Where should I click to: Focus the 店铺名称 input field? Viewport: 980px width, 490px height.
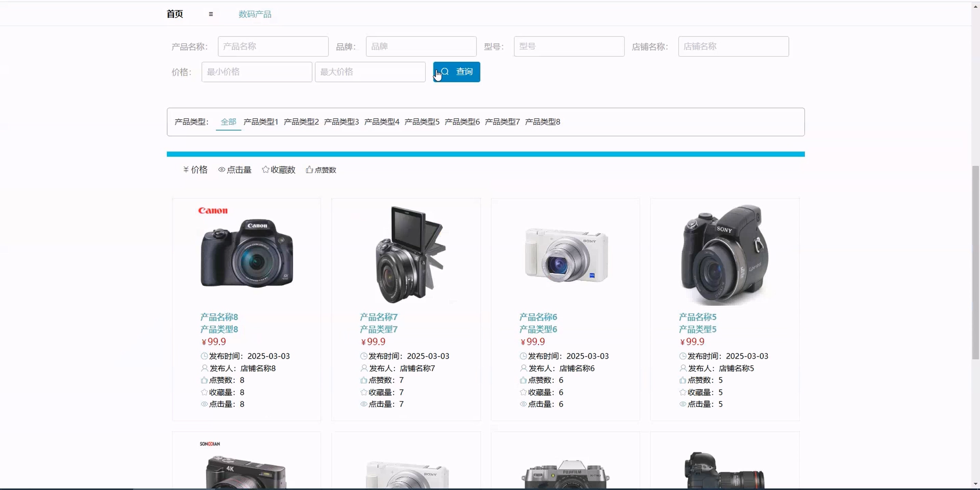coord(733,46)
